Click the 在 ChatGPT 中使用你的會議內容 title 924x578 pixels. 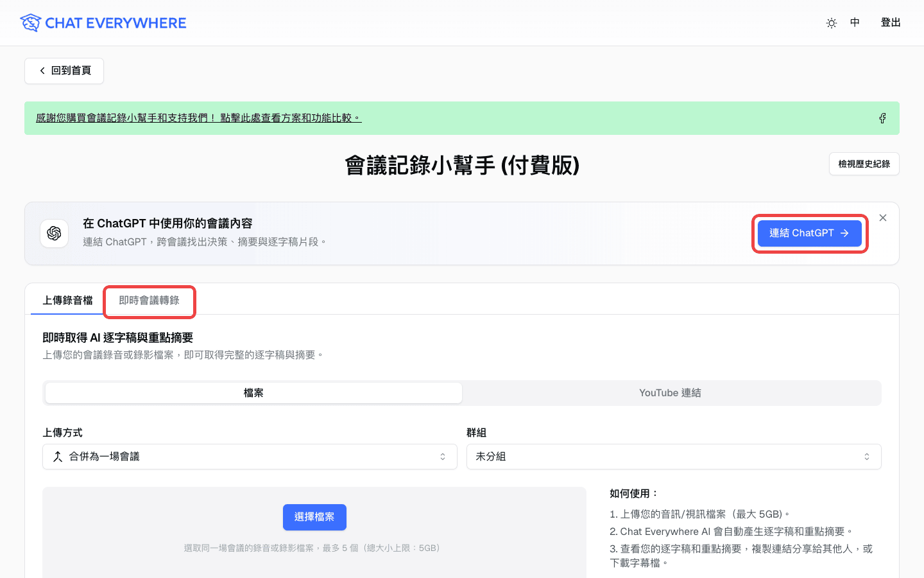(167, 223)
